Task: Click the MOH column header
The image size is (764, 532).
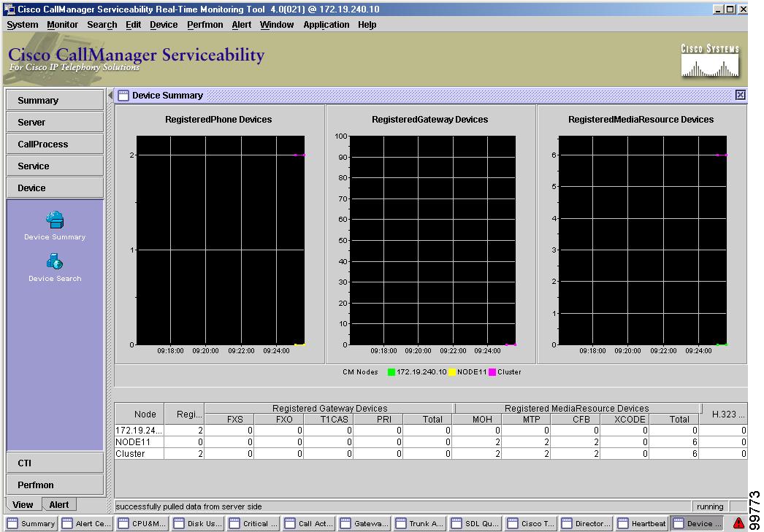Action: coord(478,419)
